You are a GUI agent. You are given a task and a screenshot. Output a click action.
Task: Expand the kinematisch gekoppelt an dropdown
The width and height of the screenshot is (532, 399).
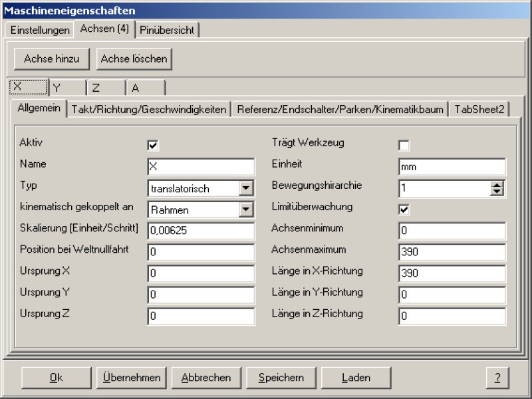pyautogui.click(x=247, y=209)
